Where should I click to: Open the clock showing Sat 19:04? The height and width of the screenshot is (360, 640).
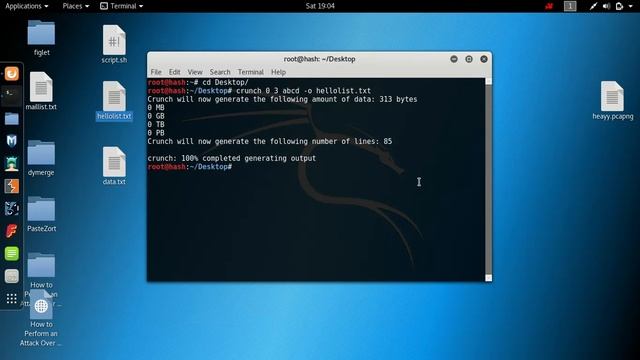click(320, 6)
